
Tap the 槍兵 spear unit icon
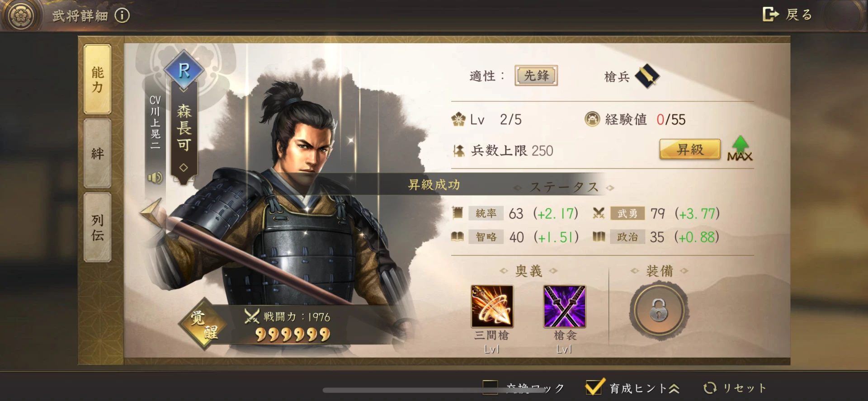tap(647, 76)
